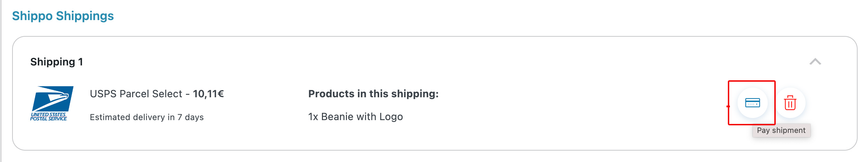The image size is (868, 162).
Task: Delete the shipment with the trash icon
Action: (x=790, y=103)
